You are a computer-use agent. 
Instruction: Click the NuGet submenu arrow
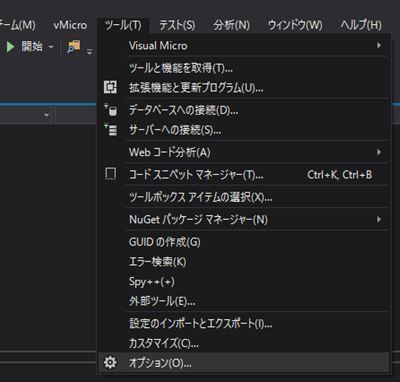(x=379, y=219)
